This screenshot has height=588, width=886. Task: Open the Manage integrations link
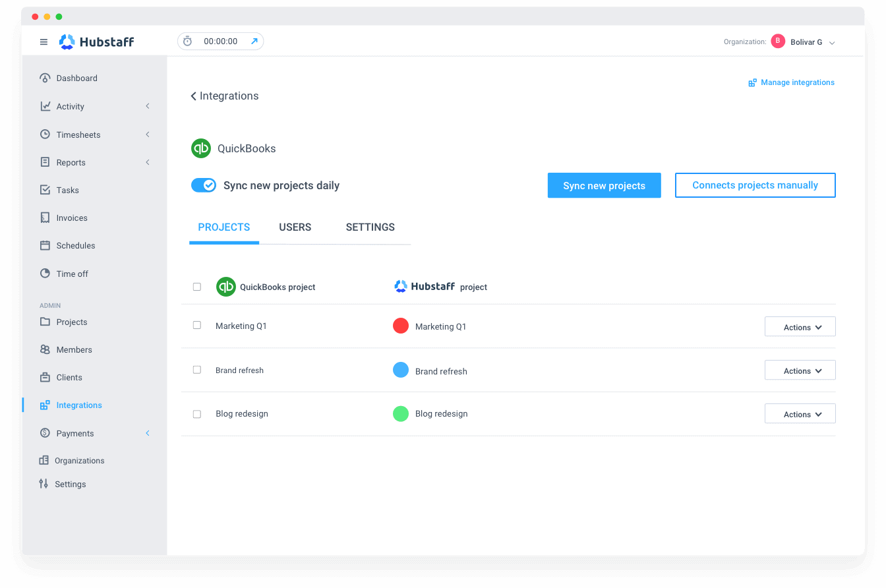pos(798,82)
